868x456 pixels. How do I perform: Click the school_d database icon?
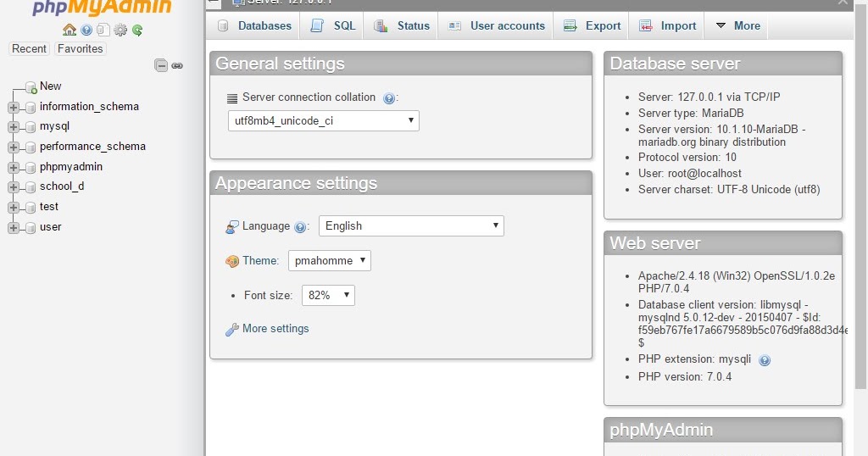click(x=31, y=187)
